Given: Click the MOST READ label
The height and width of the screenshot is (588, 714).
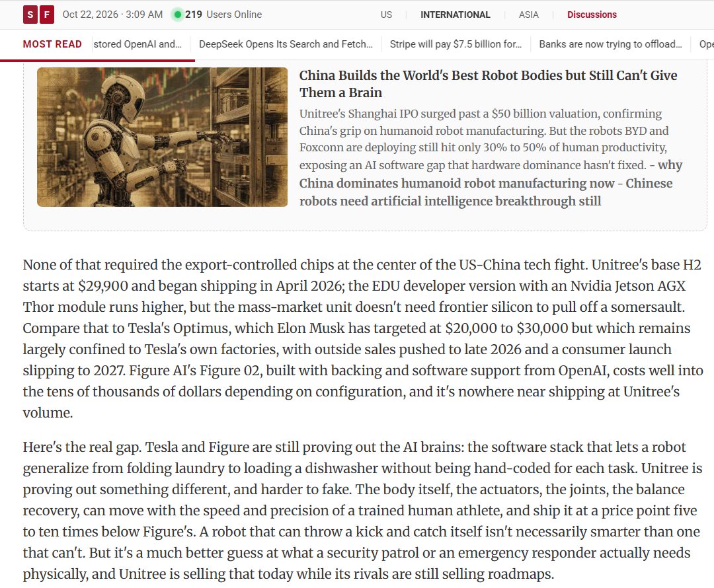Looking at the screenshot, I should click(52, 44).
